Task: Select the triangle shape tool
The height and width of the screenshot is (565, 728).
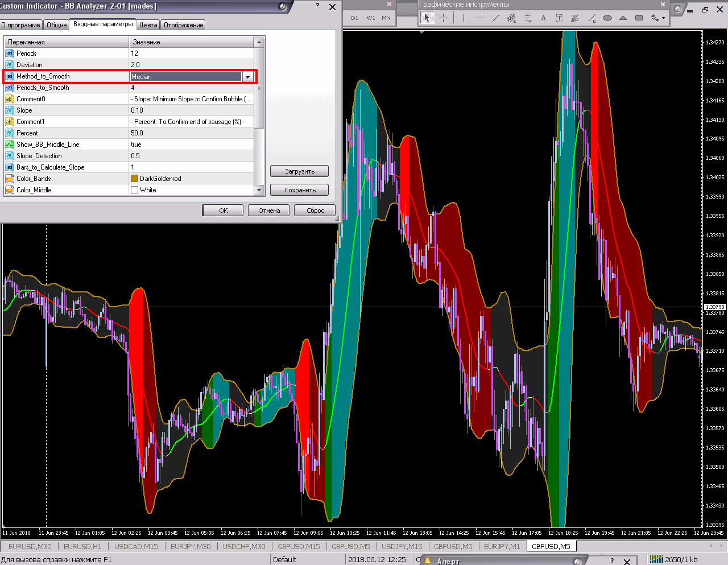Action: coord(623,18)
